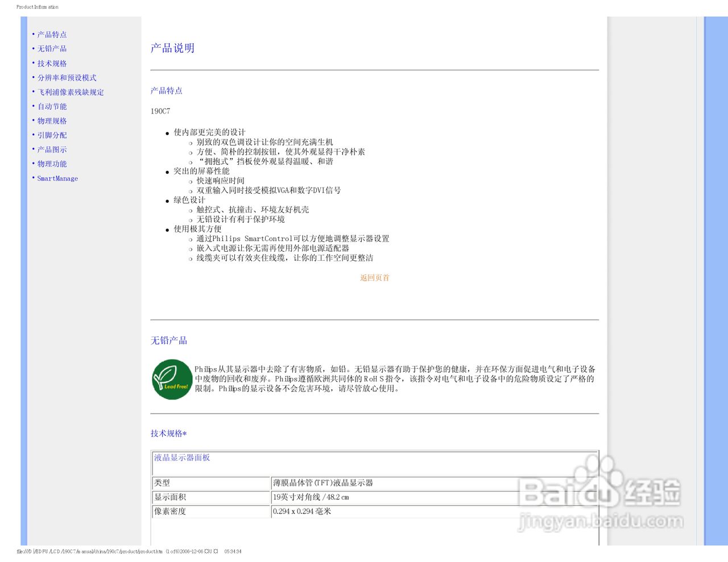Image resolution: width=728 pixels, height=562 pixels.
Task: Open the 产品图示 sidebar link
Action: pyautogui.click(x=52, y=149)
